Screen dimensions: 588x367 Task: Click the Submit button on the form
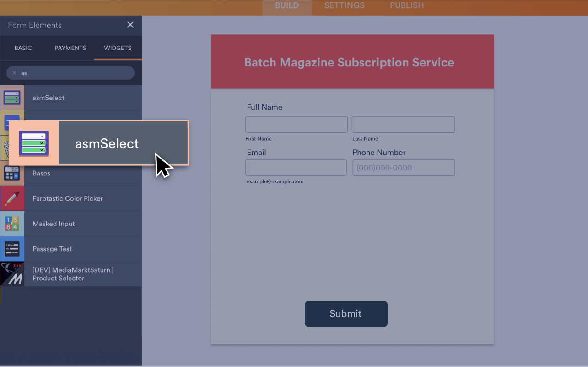[346, 314]
